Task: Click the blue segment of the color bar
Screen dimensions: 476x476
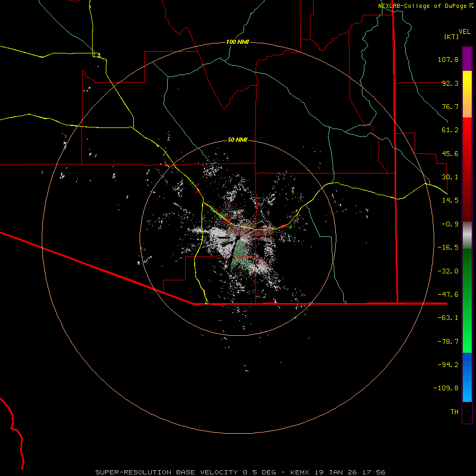Action: (x=467, y=377)
